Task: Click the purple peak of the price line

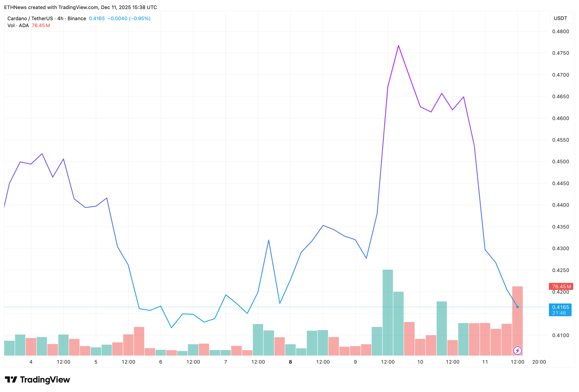Action: (399, 46)
